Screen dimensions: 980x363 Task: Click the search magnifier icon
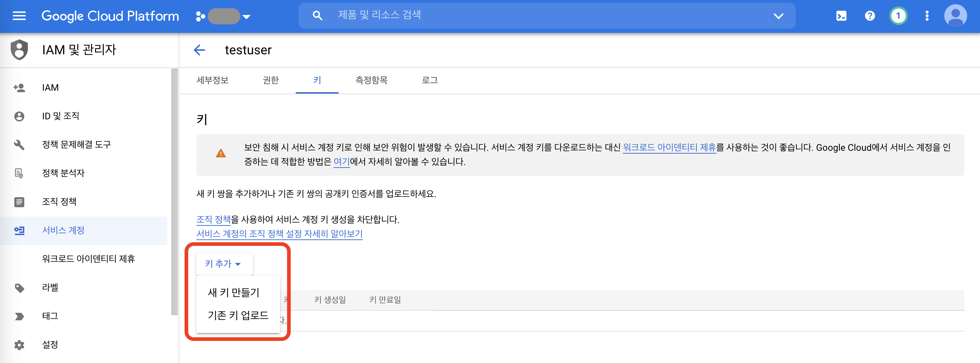pyautogui.click(x=317, y=16)
